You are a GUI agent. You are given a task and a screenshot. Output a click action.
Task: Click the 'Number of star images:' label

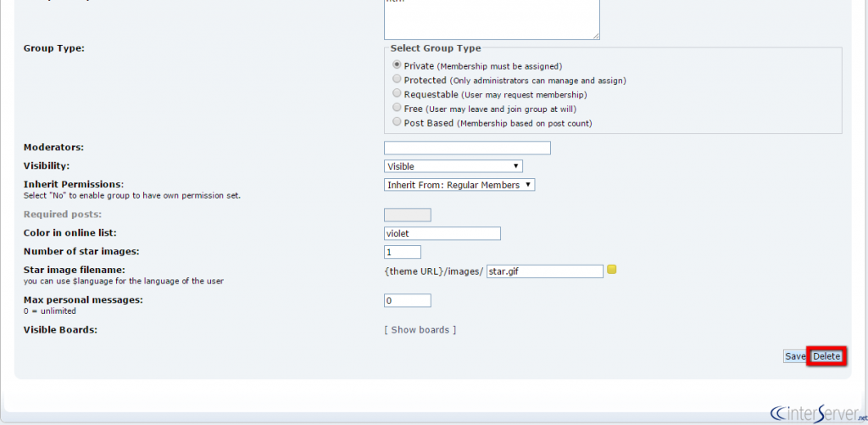tap(81, 251)
